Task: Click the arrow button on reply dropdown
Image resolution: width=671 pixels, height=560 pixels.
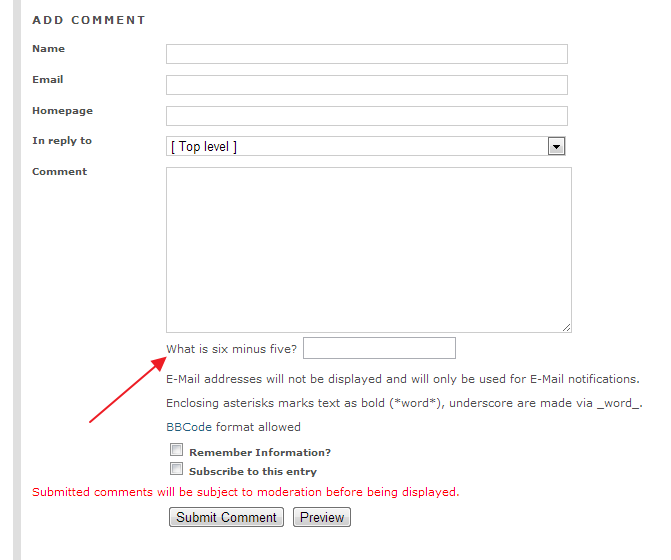Action: (557, 147)
